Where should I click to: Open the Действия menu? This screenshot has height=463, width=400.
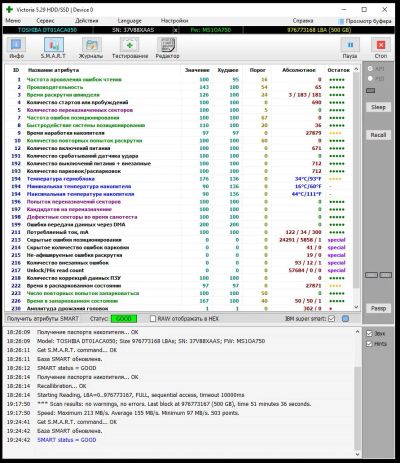(x=87, y=21)
